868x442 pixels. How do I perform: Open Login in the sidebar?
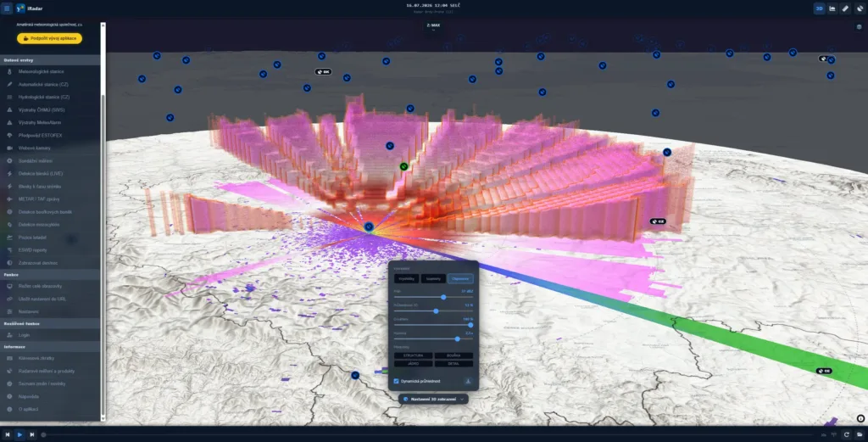click(50, 335)
